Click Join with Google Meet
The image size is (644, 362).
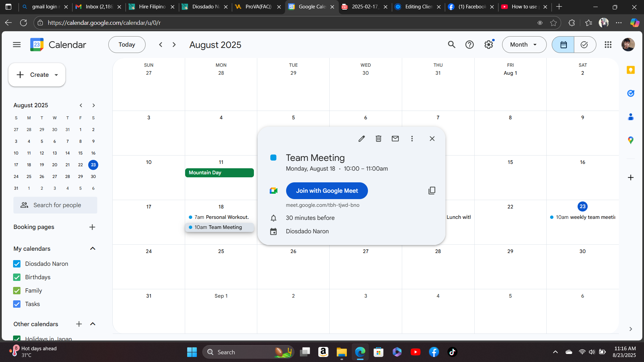(x=327, y=191)
